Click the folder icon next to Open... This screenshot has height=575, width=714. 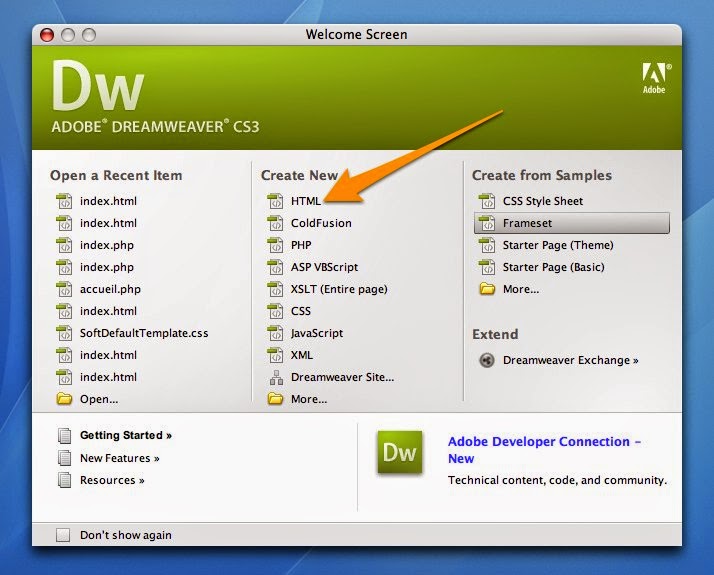coord(64,399)
